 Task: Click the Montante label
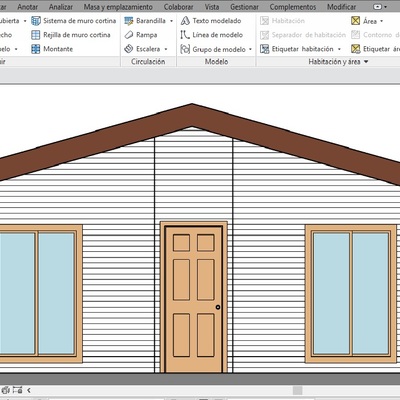click(x=58, y=49)
